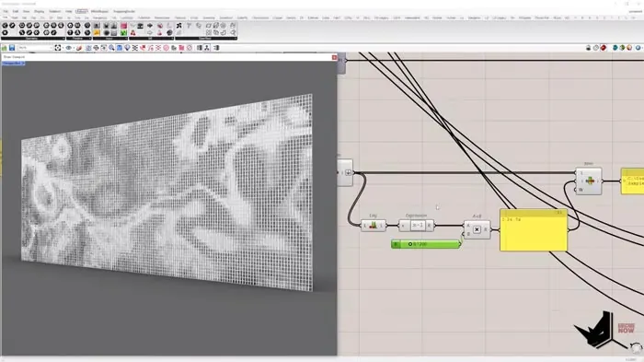Select the red sketch pencil tool
The width and height of the screenshot is (644, 362).
[x=78, y=48]
